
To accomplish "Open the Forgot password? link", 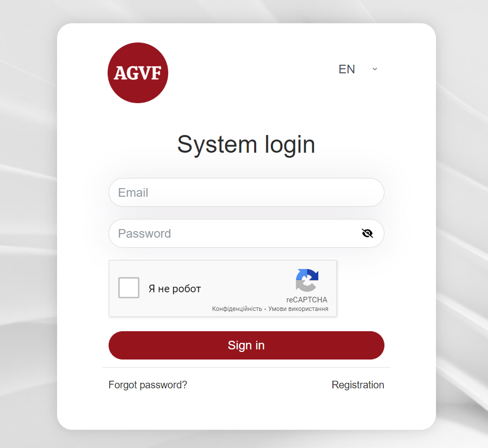I will (148, 385).
